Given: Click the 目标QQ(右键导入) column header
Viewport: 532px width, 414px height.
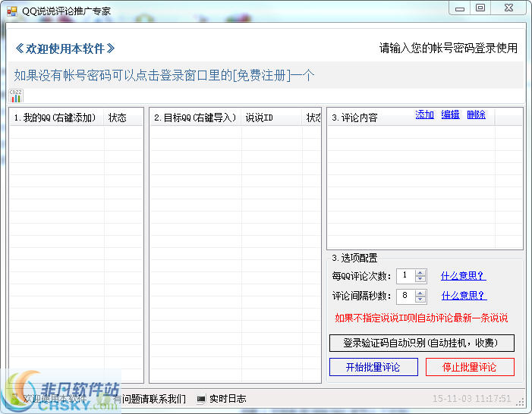Looking at the screenshot, I should point(196,118).
